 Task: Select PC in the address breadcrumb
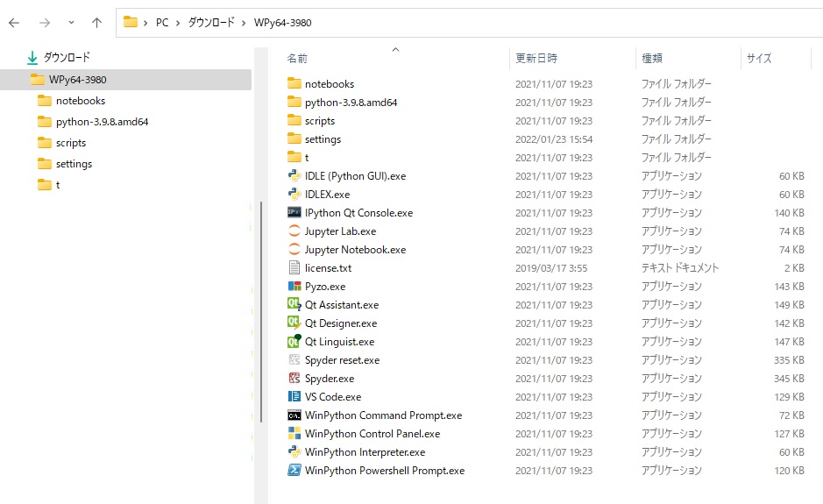[x=162, y=23]
